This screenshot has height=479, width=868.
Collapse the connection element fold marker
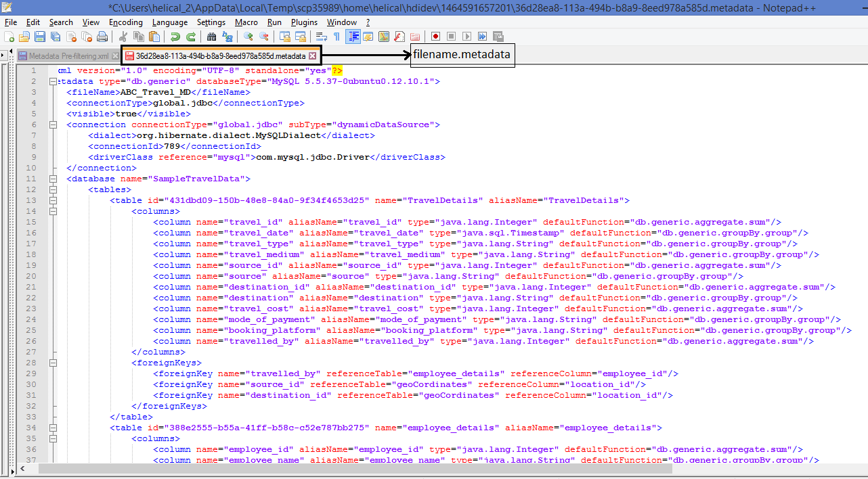pyautogui.click(x=52, y=124)
